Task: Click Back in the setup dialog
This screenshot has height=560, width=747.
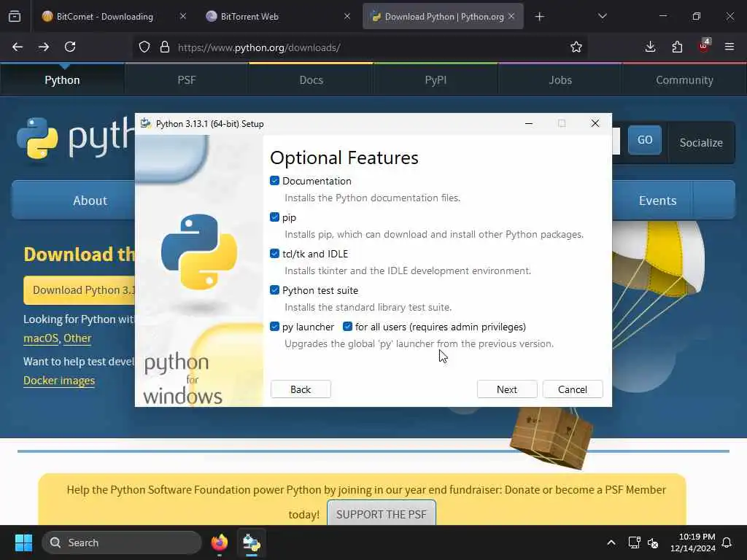Action: point(301,389)
